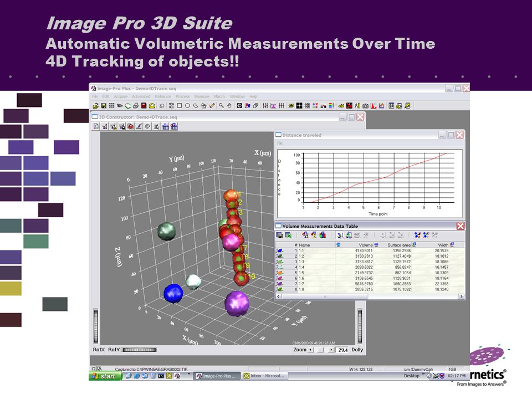This screenshot has height=399, width=532.
Task: Click the Print icon in main toolbar
Action: coord(136,105)
